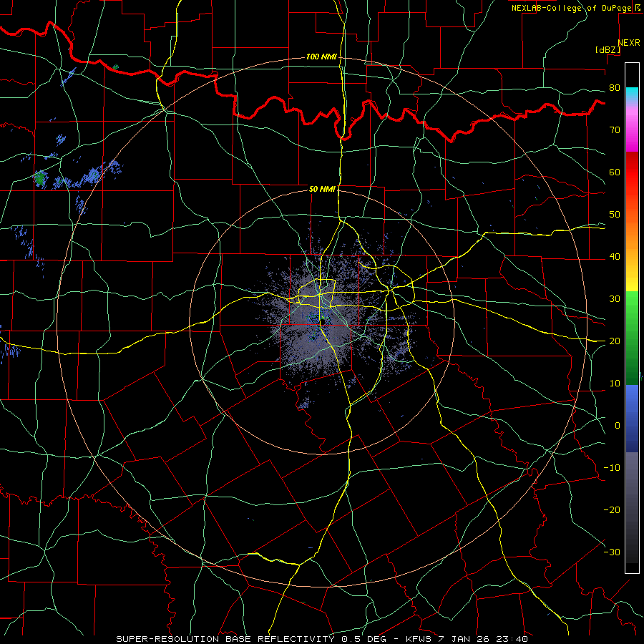
Task: Click the 0 value on dBZ scale
Action: pyautogui.click(x=618, y=426)
